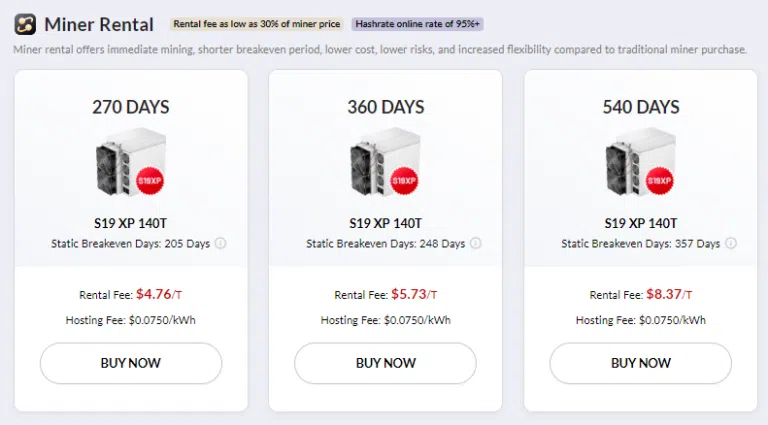Click the Miner Rental heading
The width and height of the screenshot is (768, 425).
coord(99,24)
